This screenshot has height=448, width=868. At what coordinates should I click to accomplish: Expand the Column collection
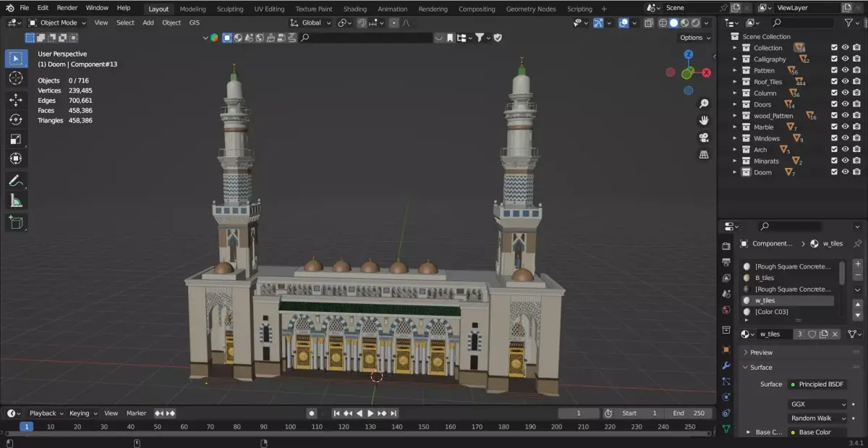(735, 93)
